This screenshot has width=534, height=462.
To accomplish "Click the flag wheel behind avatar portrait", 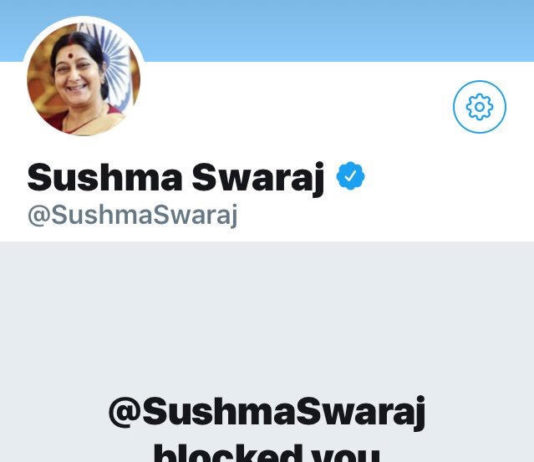I will [x=117, y=56].
